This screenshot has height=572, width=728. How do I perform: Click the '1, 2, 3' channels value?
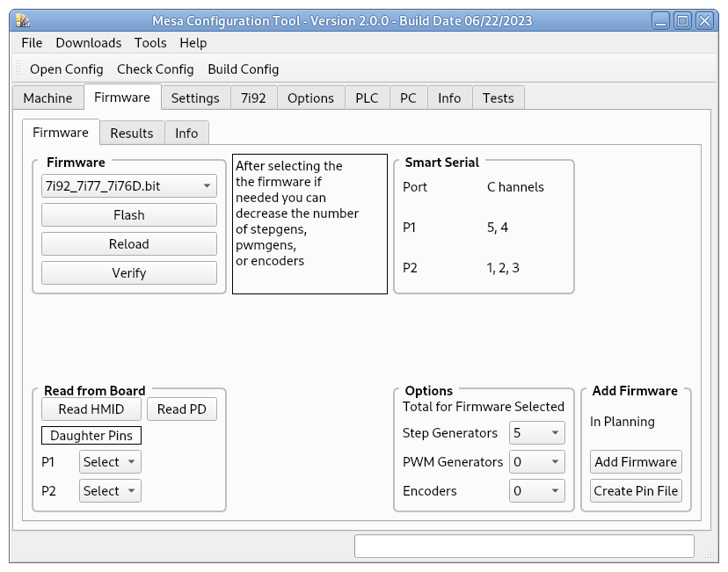click(x=503, y=268)
